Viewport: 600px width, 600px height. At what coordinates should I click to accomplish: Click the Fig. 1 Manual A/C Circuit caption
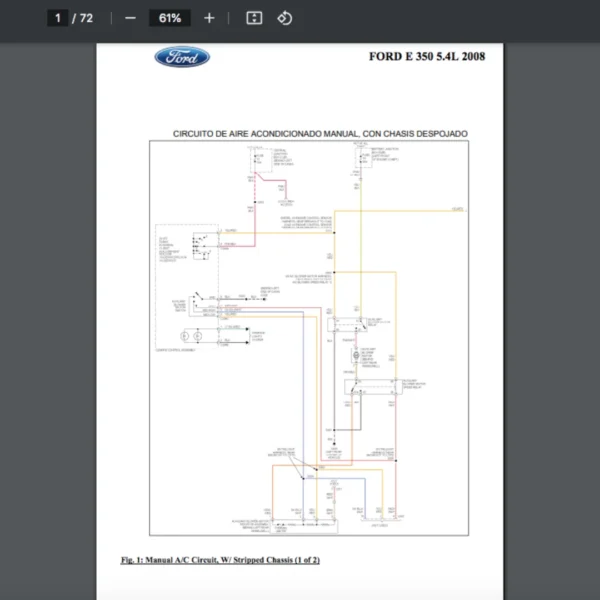(x=220, y=559)
